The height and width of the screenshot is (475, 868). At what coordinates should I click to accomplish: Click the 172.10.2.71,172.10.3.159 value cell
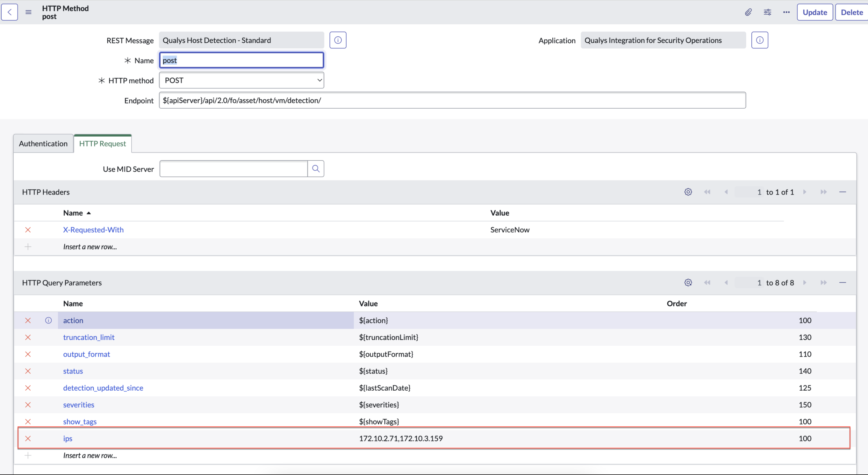pyautogui.click(x=401, y=438)
